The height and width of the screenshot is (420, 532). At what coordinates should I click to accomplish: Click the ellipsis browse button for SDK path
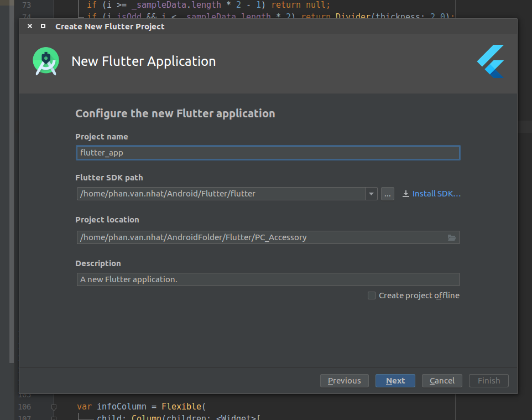[x=388, y=194]
